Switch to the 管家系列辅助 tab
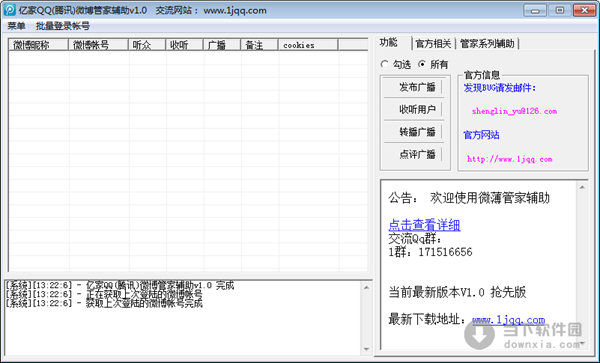 (487, 44)
